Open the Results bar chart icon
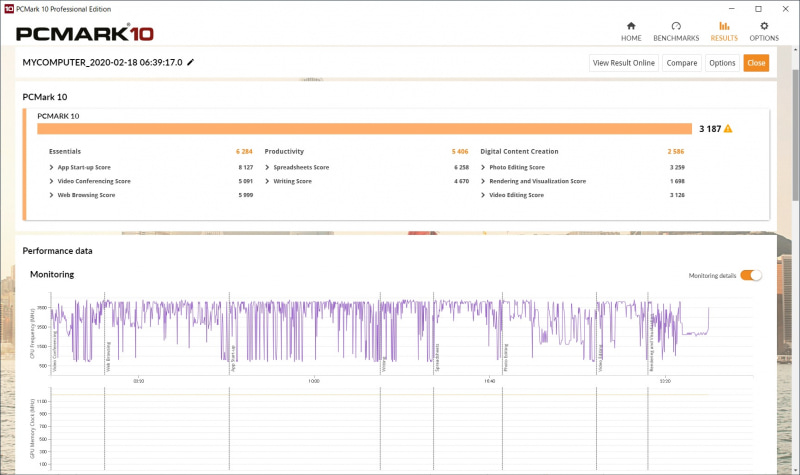This screenshot has height=475, width=800. [x=724, y=26]
